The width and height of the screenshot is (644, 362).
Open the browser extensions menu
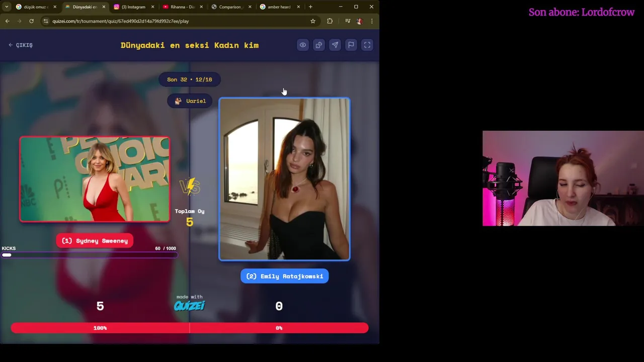pyautogui.click(x=330, y=21)
